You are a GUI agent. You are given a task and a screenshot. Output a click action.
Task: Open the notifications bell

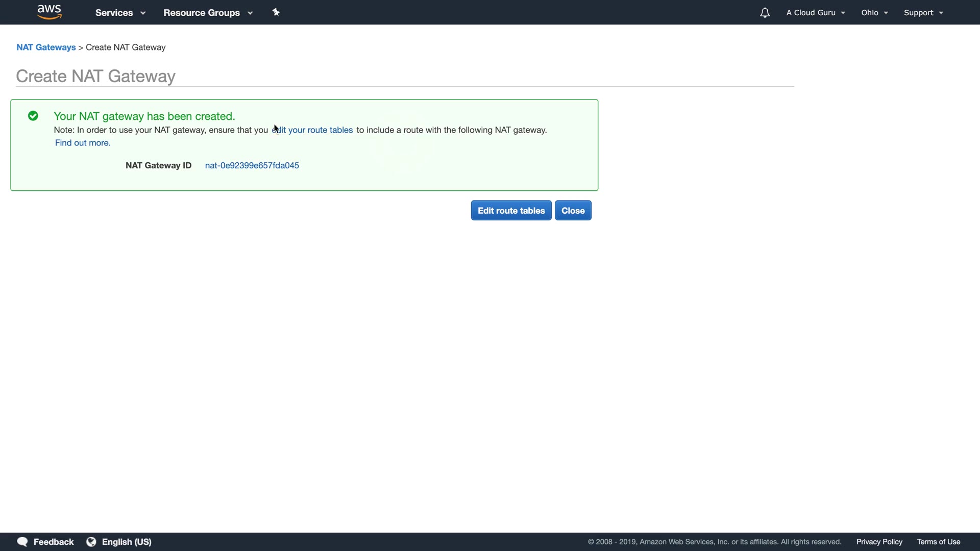coord(765,13)
